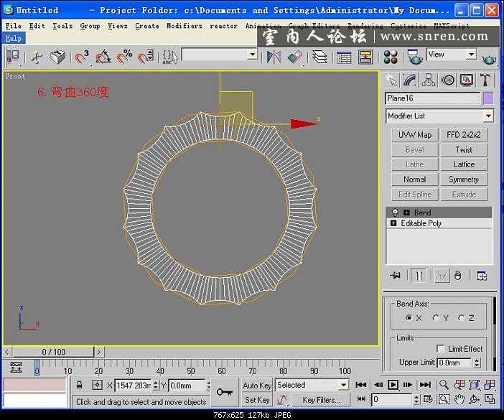This screenshot has width=504, height=420.
Task: Toggle the Spinner Snap icon
Action: (x=146, y=57)
